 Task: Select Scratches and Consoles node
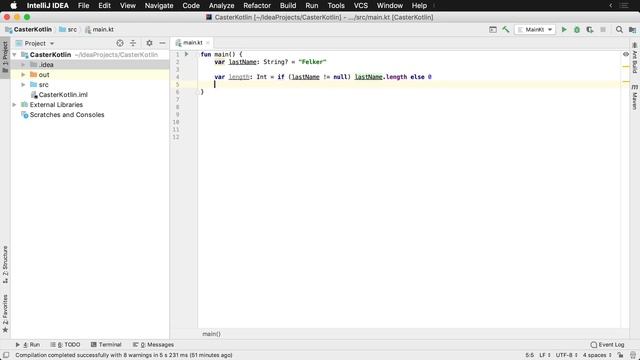[63, 115]
